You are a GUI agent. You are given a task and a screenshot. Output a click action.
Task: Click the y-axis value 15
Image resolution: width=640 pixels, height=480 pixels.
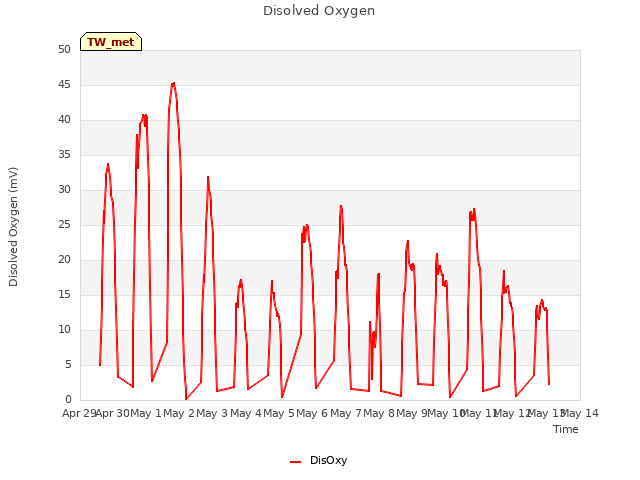[x=64, y=295]
